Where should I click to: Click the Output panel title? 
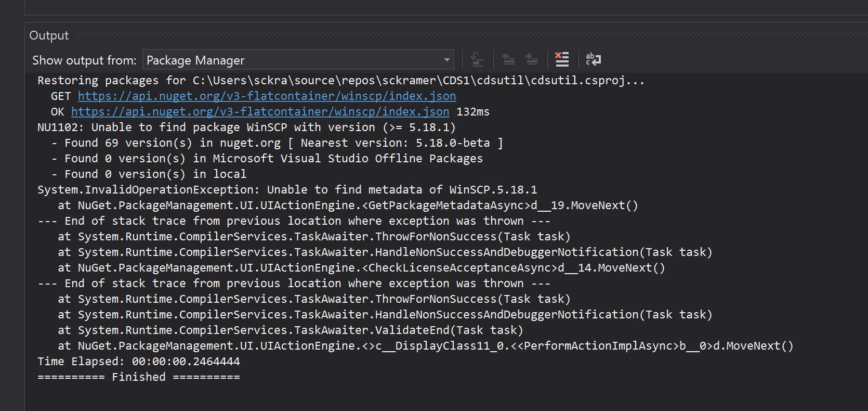(49, 35)
